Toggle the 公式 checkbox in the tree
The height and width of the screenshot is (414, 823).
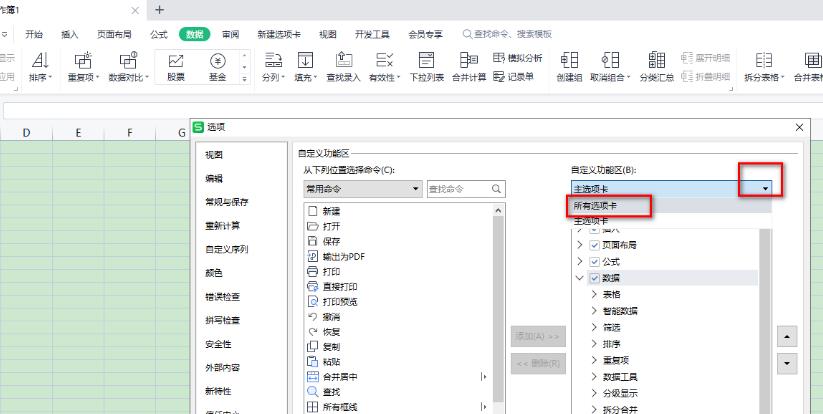pyautogui.click(x=594, y=262)
